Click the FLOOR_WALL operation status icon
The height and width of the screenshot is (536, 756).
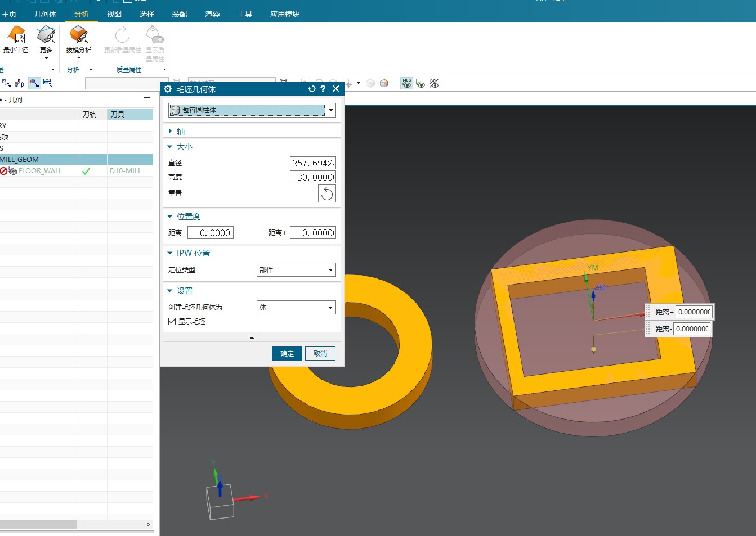click(3, 171)
